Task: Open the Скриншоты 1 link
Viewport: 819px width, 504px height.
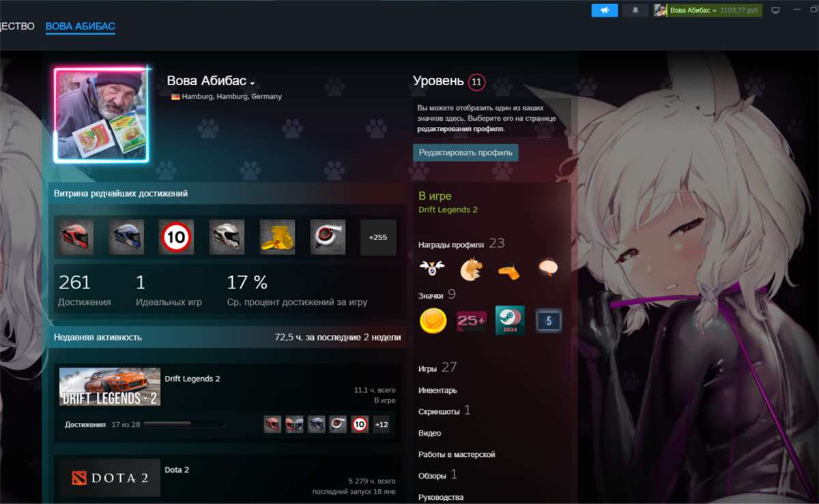Action: click(x=444, y=411)
